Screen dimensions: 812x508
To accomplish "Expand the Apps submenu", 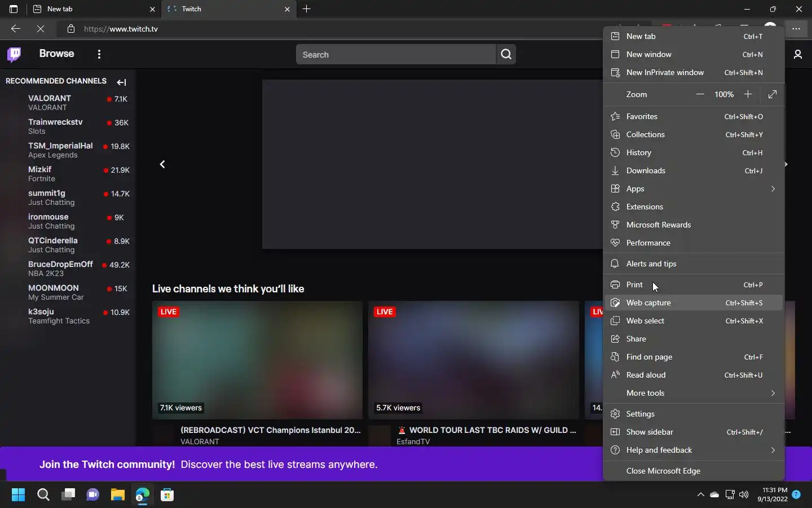I will pyautogui.click(x=694, y=189).
